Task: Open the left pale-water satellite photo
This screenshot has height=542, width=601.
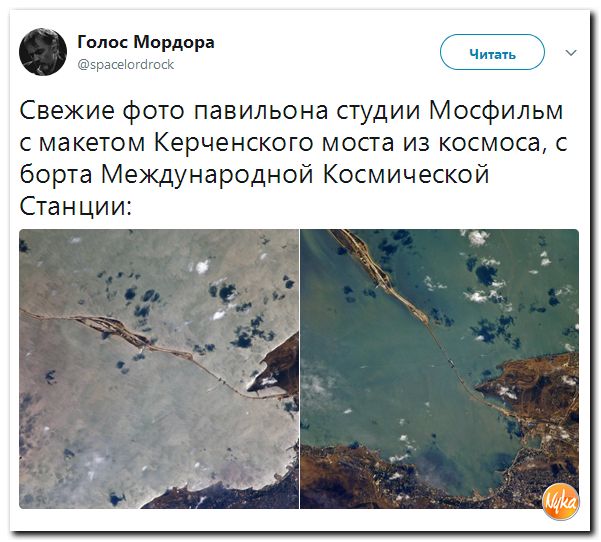Action: tap(159, 369)
